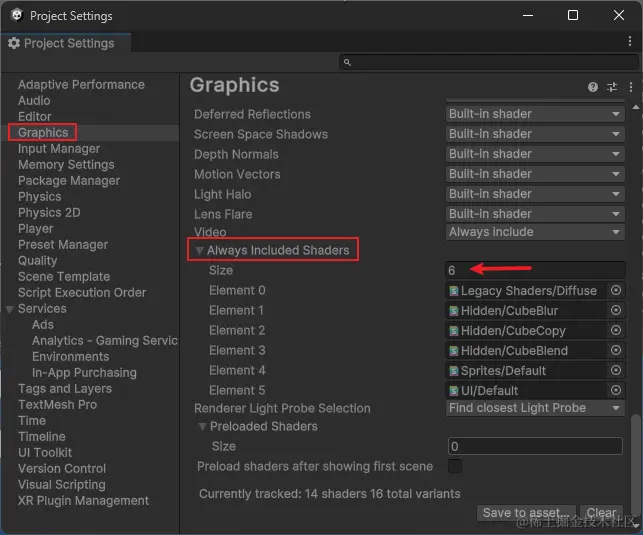
Task: Select Physics 2D settings category
Action: [49, 213]
